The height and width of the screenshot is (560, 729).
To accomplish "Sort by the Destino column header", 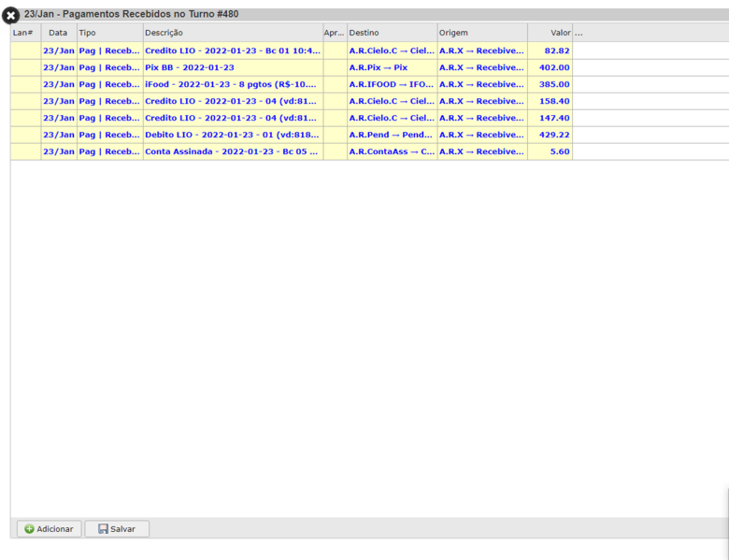I will [x=392, y=33].
